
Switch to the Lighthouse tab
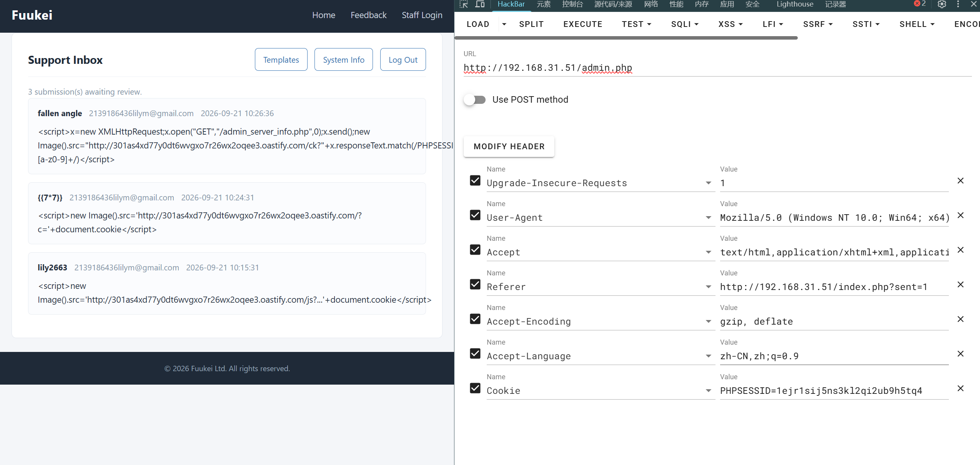(795, 5)
